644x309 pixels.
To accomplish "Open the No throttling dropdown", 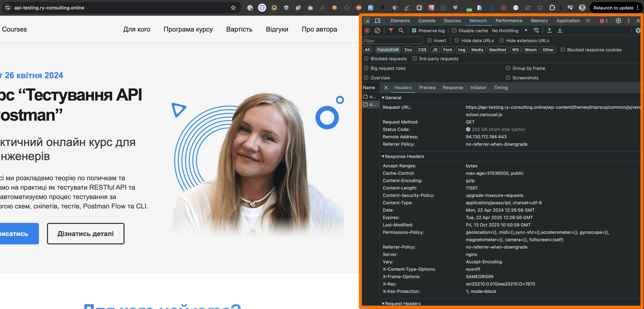I will tap(510, 31).
